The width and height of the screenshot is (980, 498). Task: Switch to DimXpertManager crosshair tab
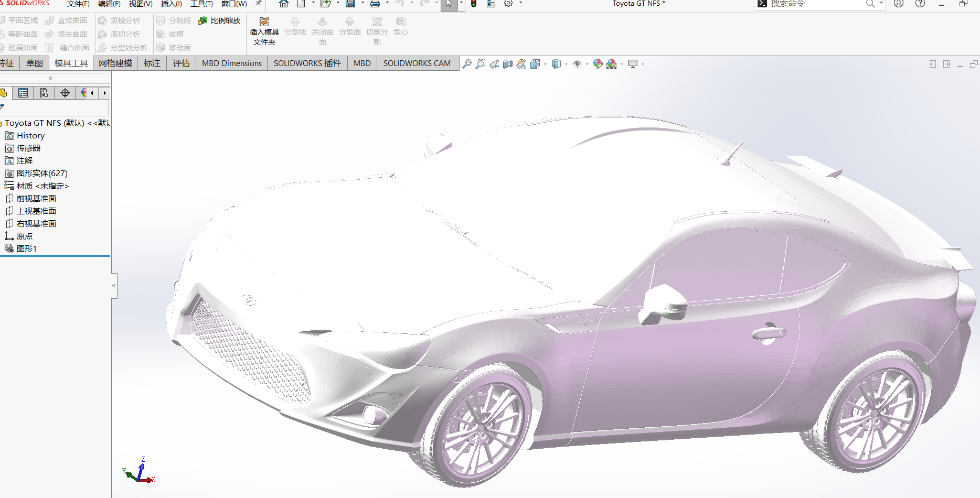65,93
